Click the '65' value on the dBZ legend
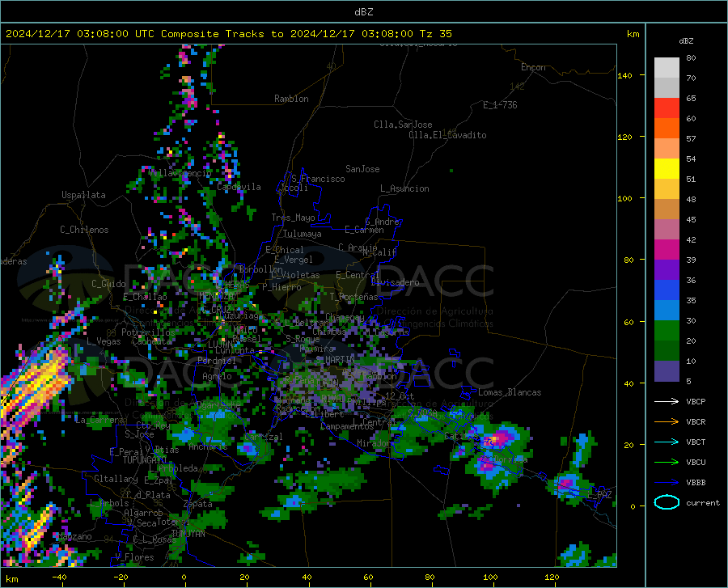 (691, 98)
